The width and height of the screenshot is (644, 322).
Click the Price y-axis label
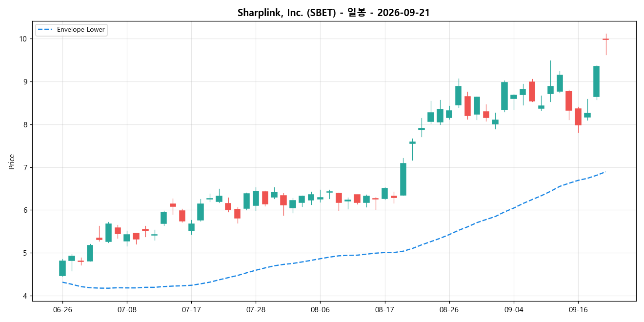12,161
